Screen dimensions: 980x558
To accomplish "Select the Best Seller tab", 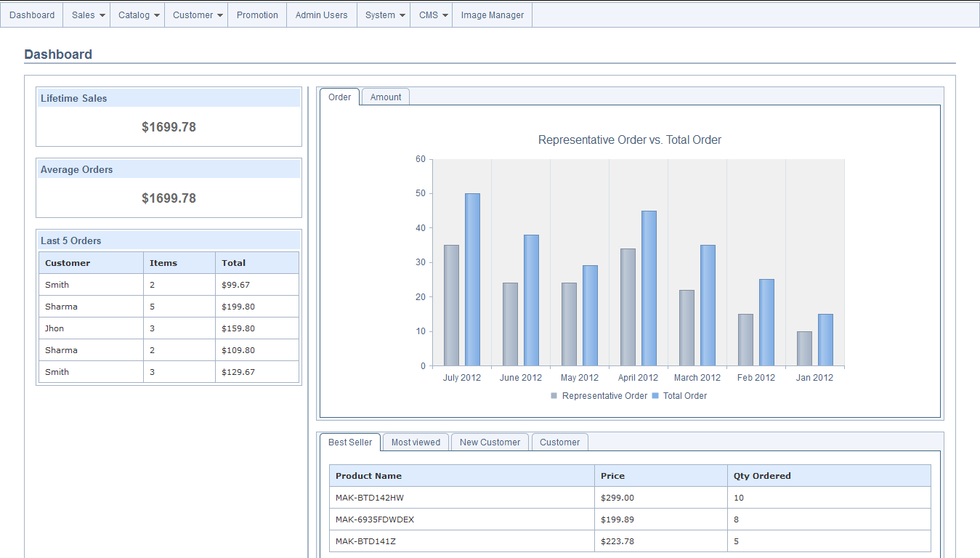I will 350,442.
